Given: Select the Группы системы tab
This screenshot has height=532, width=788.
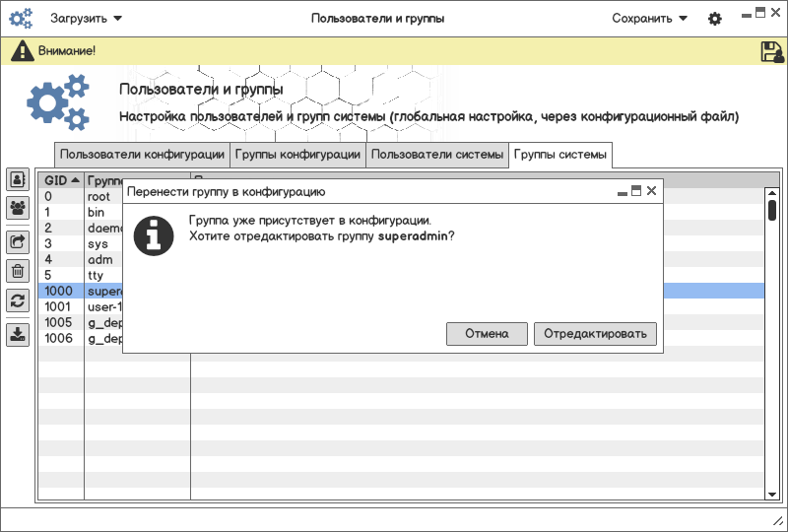Looking at the screenshot, I should 560,155.
